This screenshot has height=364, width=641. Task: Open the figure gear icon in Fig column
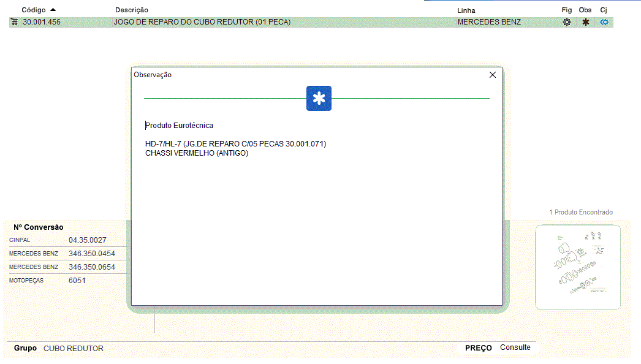[x=567, y=22]
